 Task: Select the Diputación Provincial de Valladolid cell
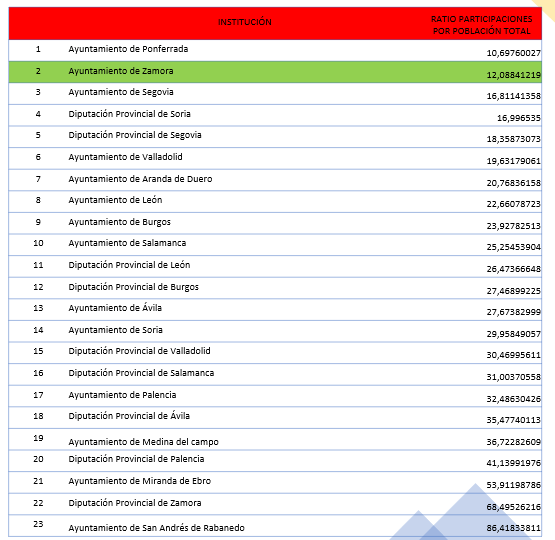click(139, 351)
